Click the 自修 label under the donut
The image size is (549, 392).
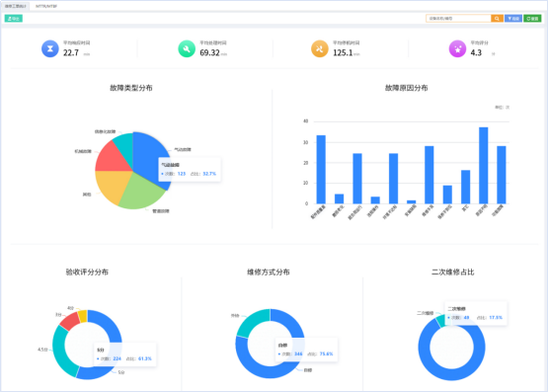307,370
